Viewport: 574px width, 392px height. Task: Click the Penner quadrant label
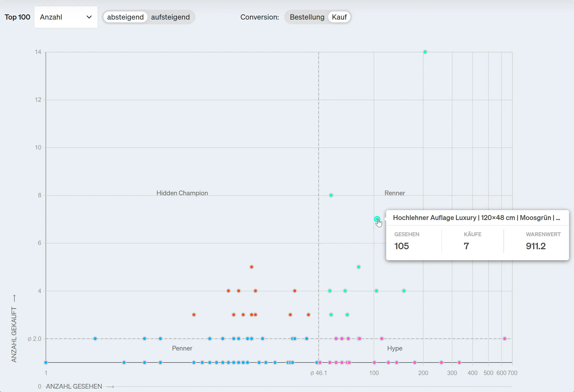click(182, 348)
